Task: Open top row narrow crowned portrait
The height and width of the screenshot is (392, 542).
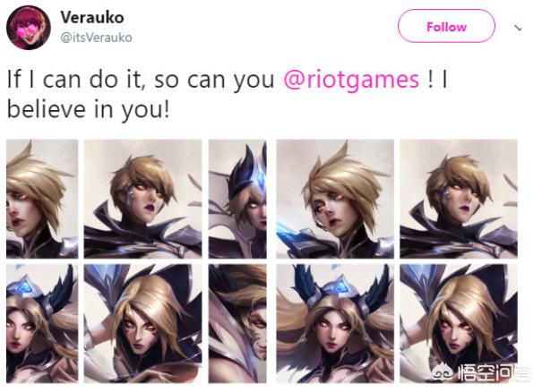Action: tap(237, 199)
